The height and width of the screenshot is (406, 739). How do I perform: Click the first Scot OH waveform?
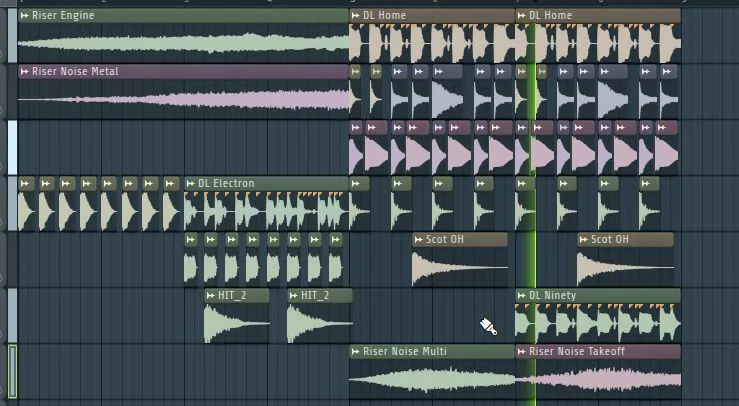(x=460, y=267)
